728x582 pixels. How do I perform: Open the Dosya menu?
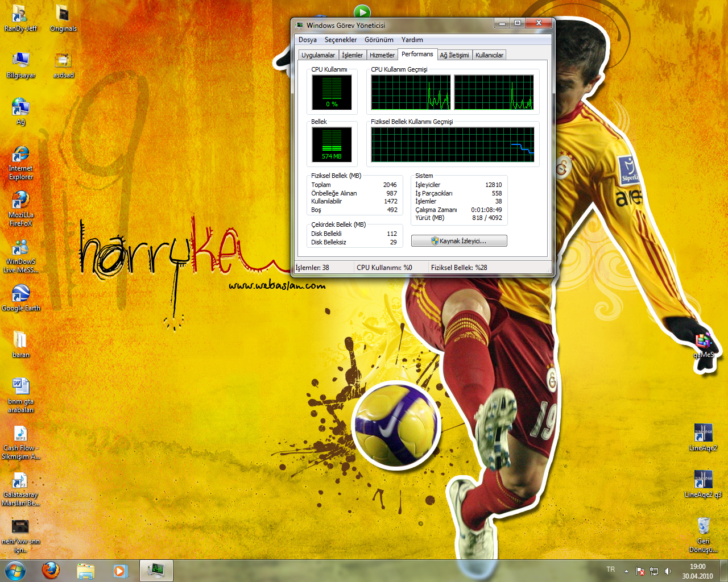308,40
